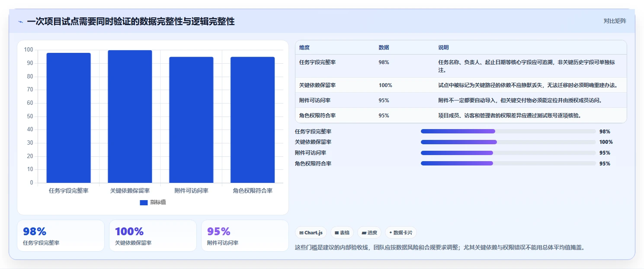The height and width of the screenshot is (269, 644).
Task: Click the lightning icon beside the title
Action: click(20, 22)
